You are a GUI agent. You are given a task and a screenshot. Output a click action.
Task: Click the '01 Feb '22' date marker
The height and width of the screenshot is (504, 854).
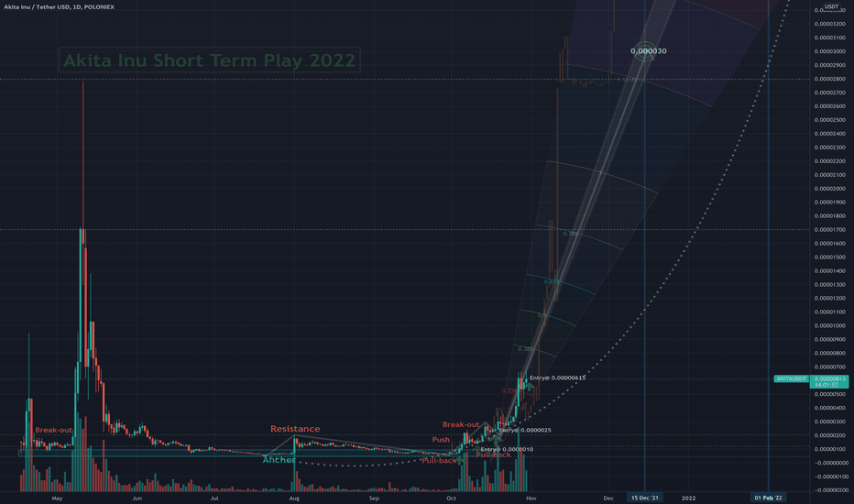pyautogui.click(x=768, y=498)
